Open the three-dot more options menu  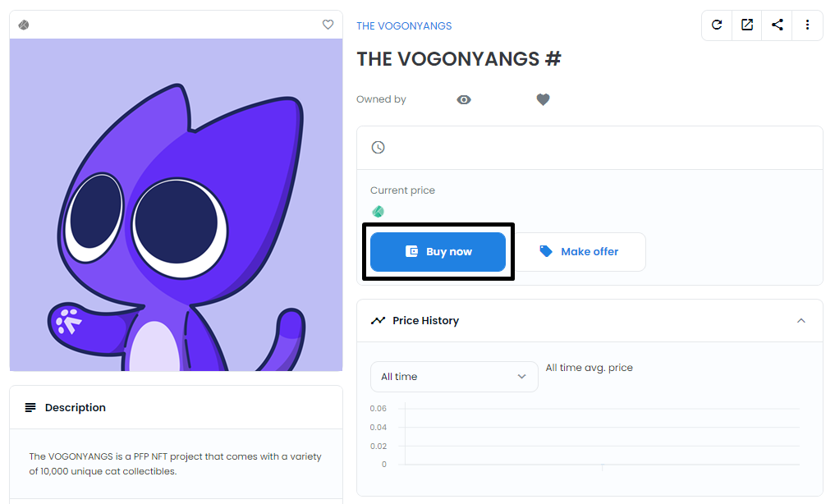pyautogui.click(x=807, y=25)
